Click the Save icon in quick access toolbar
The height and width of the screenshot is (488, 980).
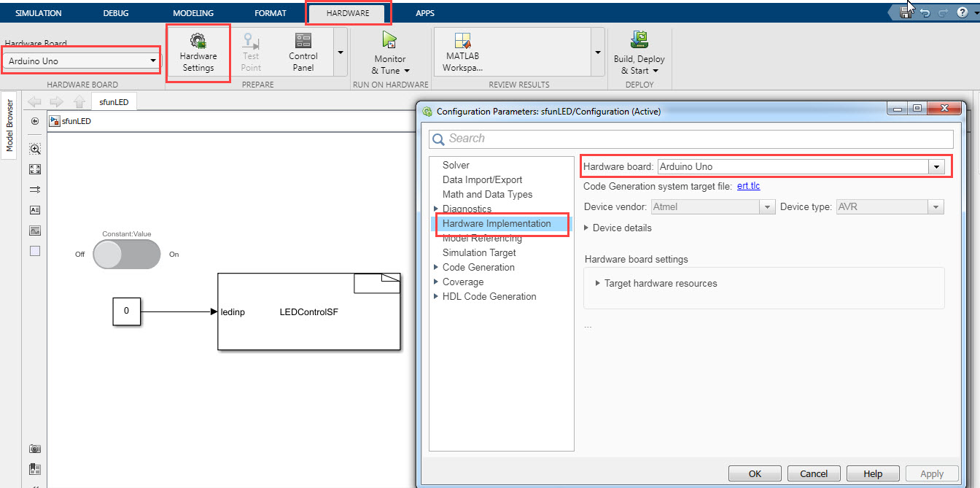[x=904, y=12]
